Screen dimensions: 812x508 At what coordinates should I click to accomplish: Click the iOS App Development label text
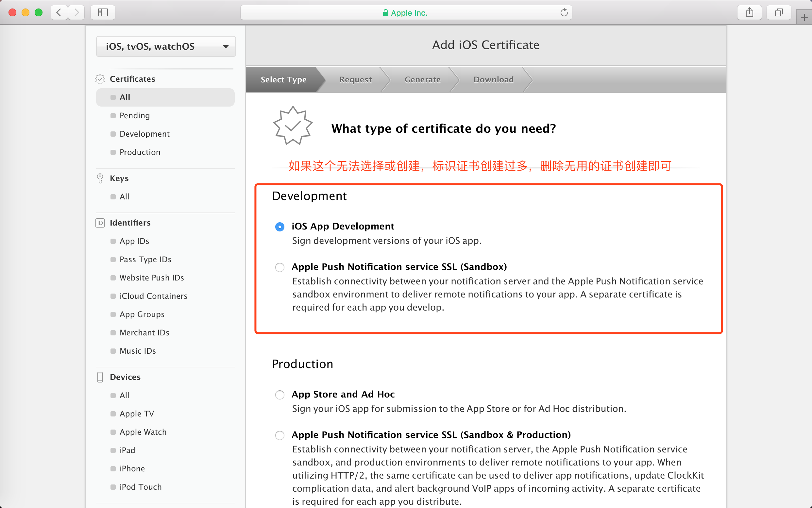coord(343,227)
